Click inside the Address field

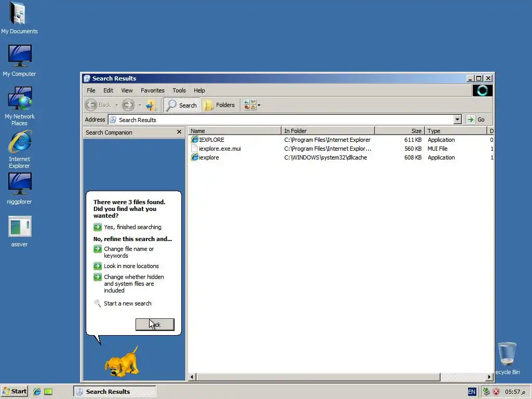[x=282, y=119]
